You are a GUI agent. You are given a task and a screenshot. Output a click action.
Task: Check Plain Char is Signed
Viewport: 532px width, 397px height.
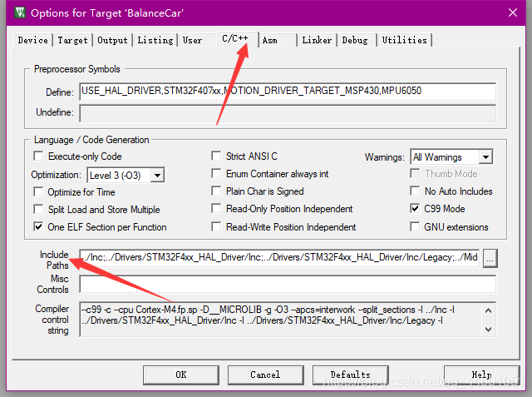(216, 191)
